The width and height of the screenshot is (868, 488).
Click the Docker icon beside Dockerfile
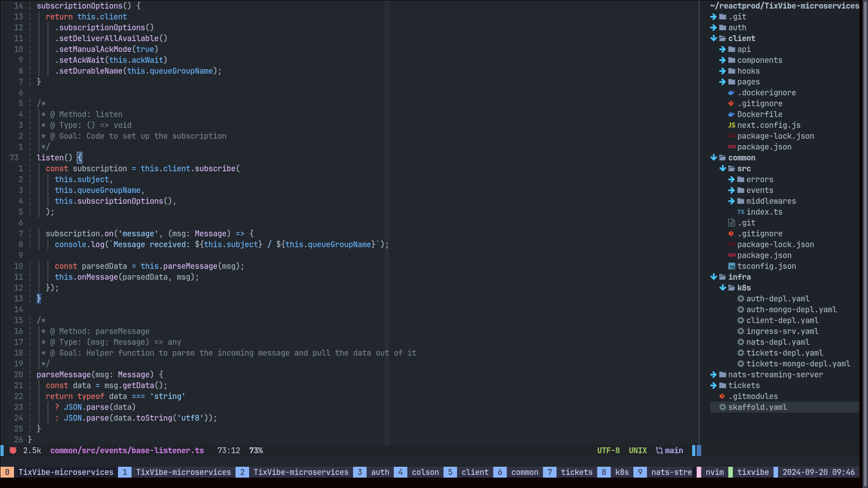point(731,114)
